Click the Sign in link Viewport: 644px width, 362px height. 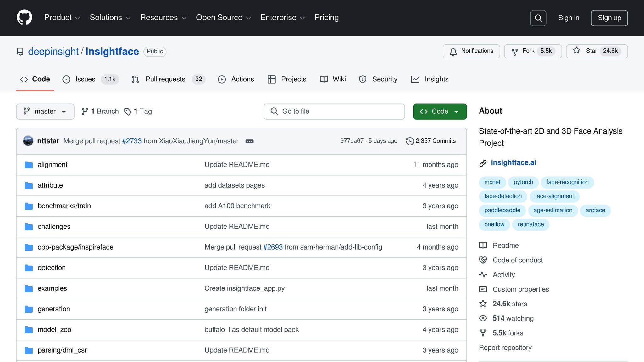click(x=569, y=18)
